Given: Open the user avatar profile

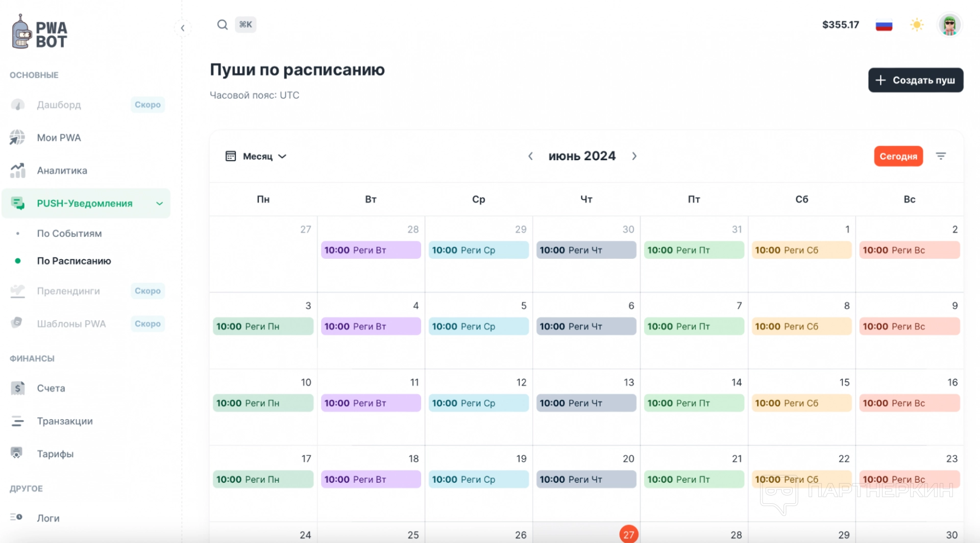Looking at the screenshot, I should pyautogui.click(x=949, y=25).
